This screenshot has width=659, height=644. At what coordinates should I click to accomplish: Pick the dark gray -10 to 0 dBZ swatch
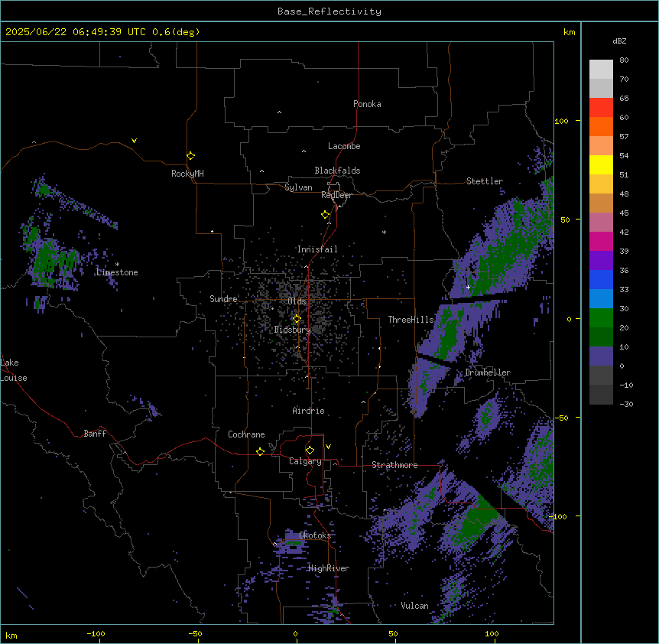click(x=601, y=376)
